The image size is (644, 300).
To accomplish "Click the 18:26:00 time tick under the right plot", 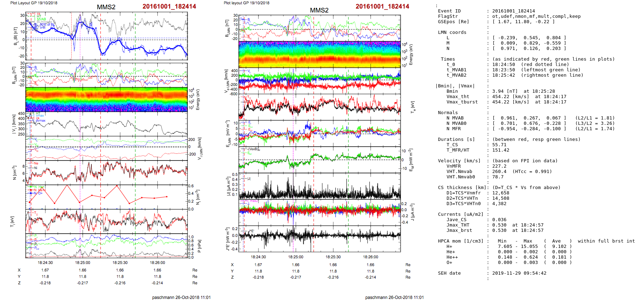I will [x=371, y=257].
